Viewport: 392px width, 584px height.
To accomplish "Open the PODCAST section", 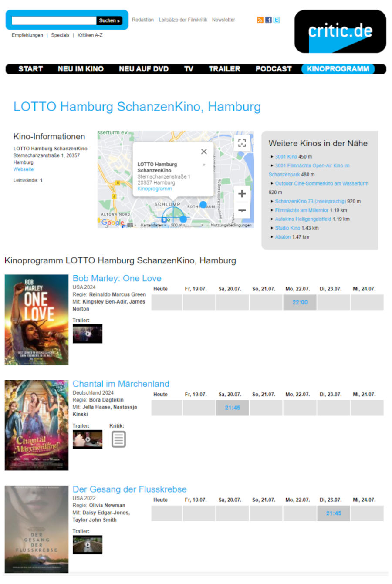I will coord(274,69).
